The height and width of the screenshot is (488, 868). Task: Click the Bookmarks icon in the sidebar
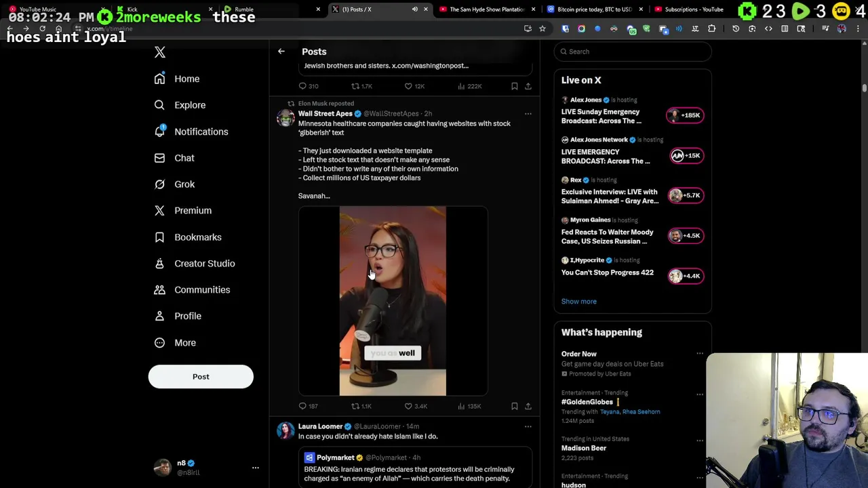pyautogui.click(x=159, y=237)
